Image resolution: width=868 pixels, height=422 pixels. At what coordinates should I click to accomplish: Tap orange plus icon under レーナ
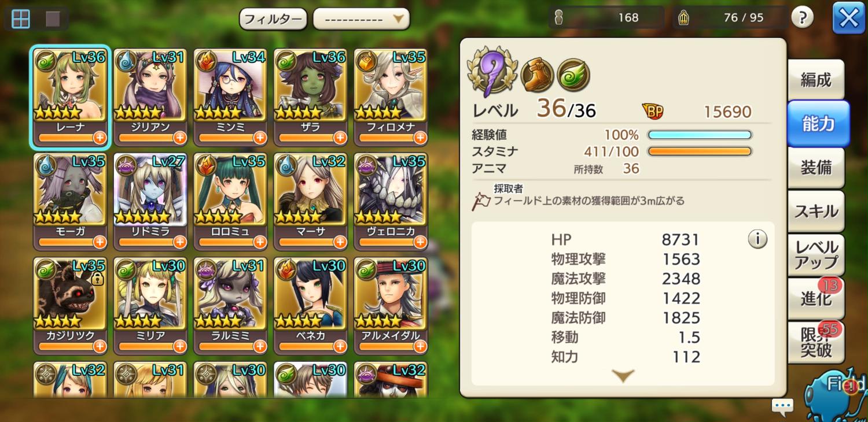point(100,138)
